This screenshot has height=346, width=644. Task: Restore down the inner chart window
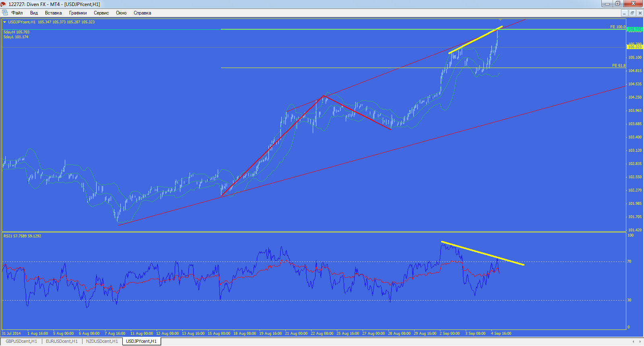[x=632, y=13]
